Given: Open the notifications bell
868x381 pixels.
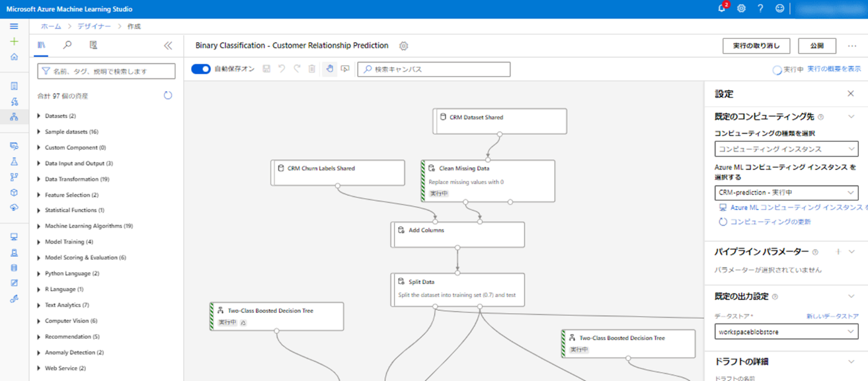Looking at the screenshot, I should (x=722, y=9).
